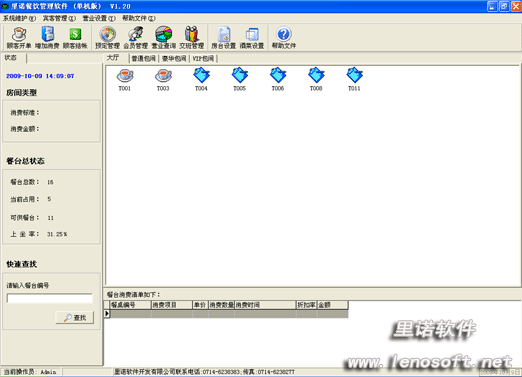Screen dimensions: 522x377
Task: Maximize or restore the application window
Action: point(504,6)
